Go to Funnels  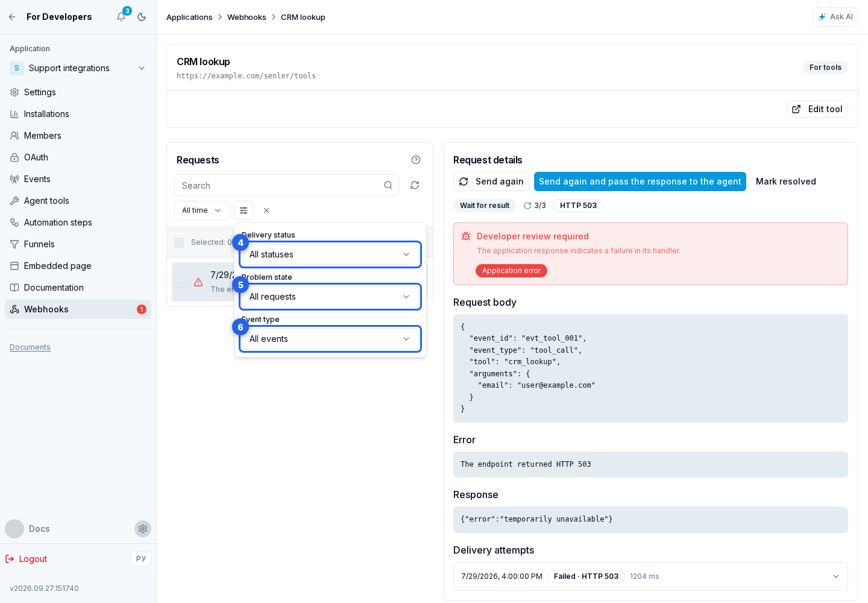pos(78,244)
